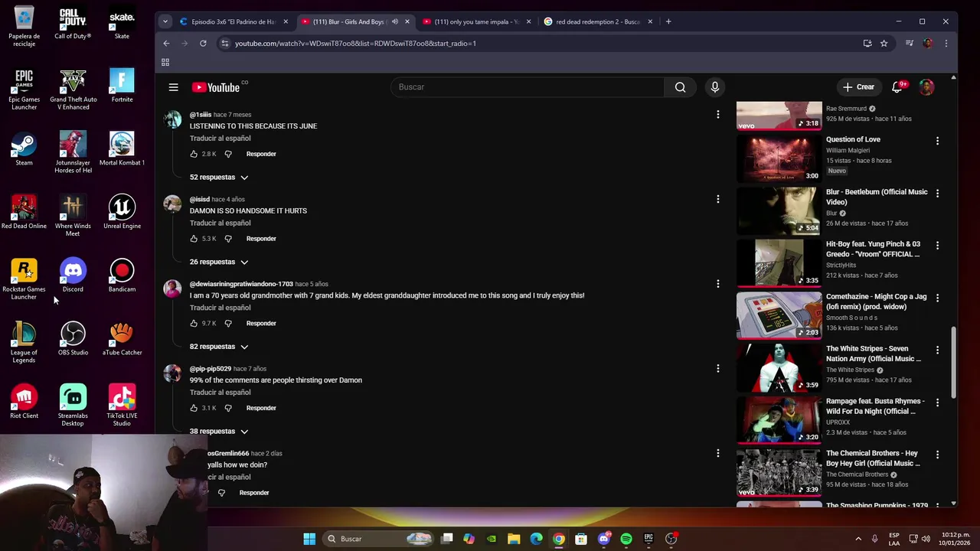Reply to @1siiis comment
980x551 pixels.
tap(261, 154)
